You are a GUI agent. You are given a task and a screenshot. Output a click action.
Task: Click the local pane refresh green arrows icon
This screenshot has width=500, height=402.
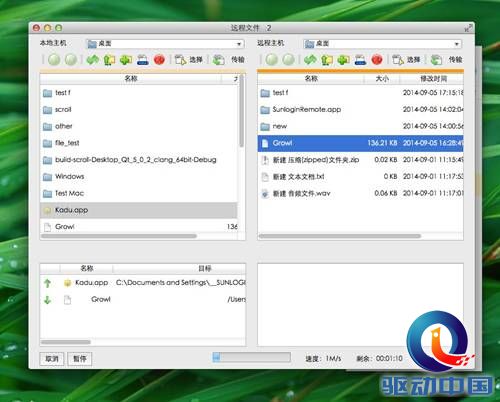pos(93,60)
